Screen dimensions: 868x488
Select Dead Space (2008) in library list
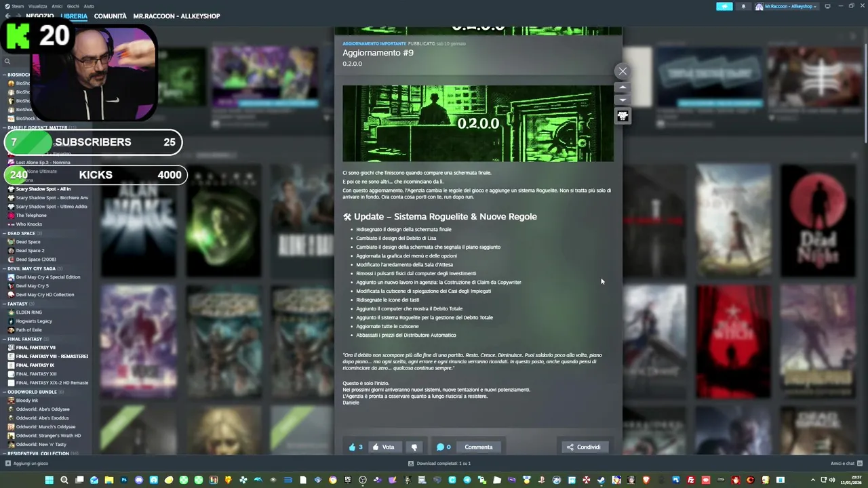coord(36,260)
